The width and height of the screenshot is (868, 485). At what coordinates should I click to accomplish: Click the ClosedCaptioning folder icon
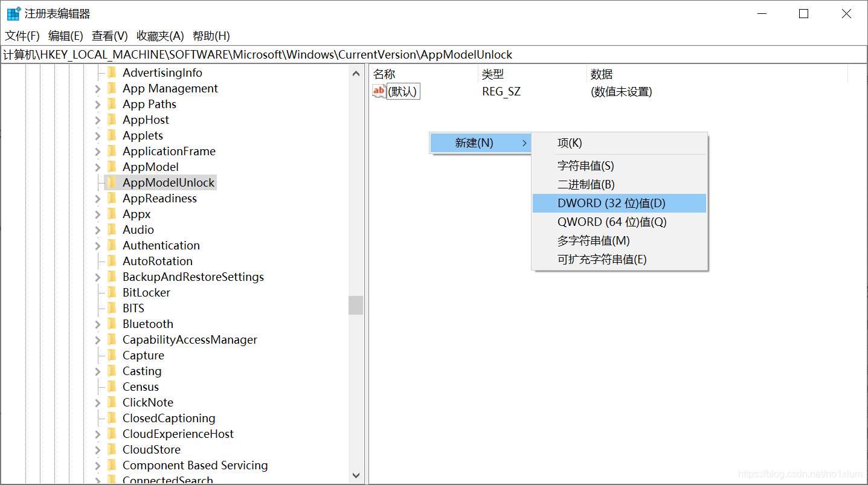point(112,418)
